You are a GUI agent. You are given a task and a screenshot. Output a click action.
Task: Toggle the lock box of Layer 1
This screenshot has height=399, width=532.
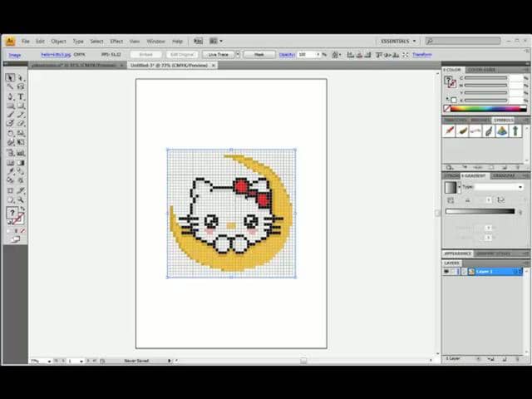[x=454, y=272]
